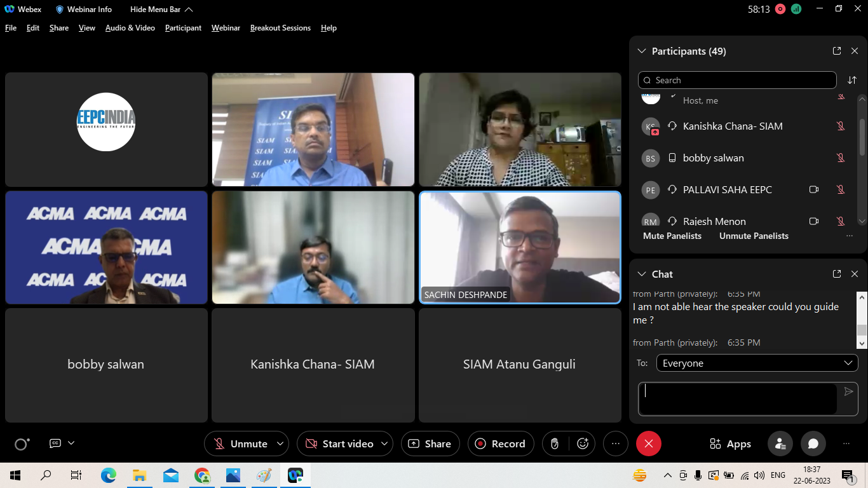
Task: Toggle PALLAVI SAHA EEPC microphone mute icon
Action: point(841,189)
